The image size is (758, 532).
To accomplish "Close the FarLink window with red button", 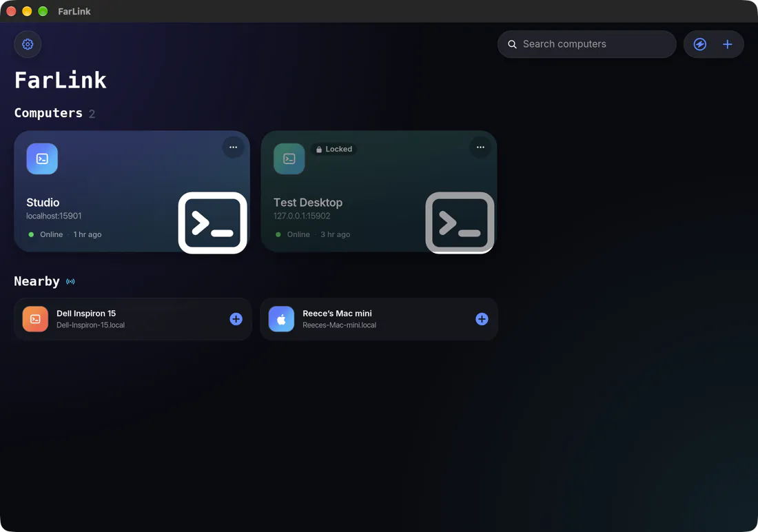I will coord(11,11).
